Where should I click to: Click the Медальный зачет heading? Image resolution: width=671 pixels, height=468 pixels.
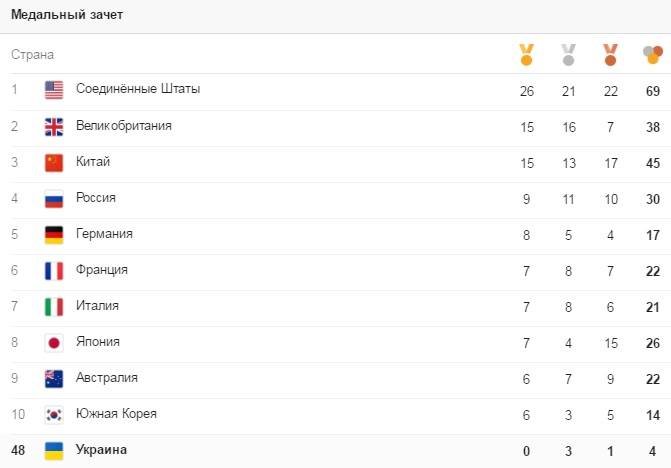[67, 16]
